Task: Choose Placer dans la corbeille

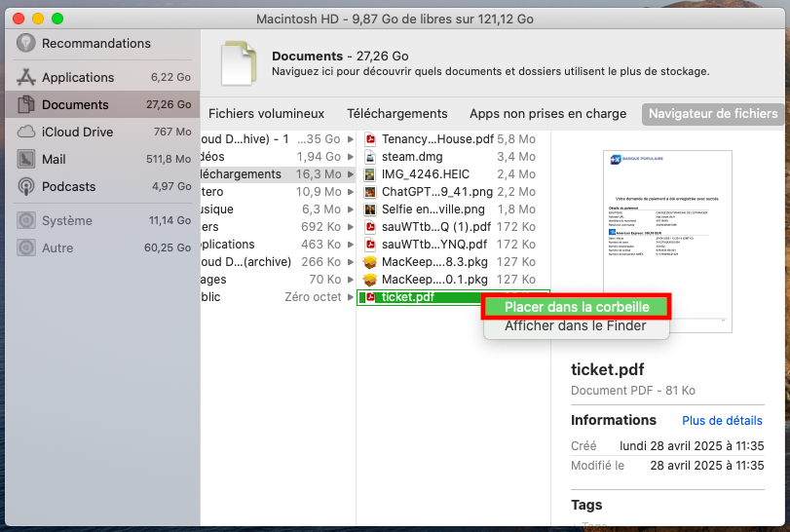Action: pyautogui.click(x=577, y=307)
